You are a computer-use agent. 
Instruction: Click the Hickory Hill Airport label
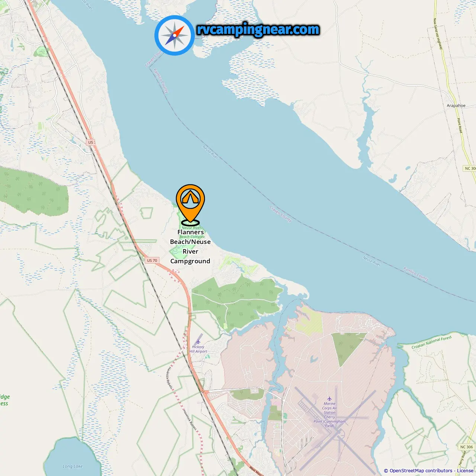pyautogui.click(x=198, y=349)
